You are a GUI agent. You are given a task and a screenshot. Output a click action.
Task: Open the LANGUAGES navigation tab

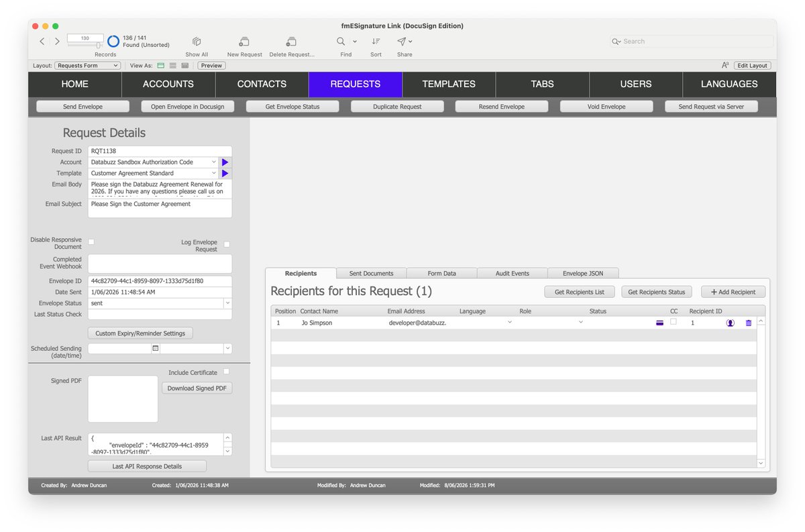[729, 84]
